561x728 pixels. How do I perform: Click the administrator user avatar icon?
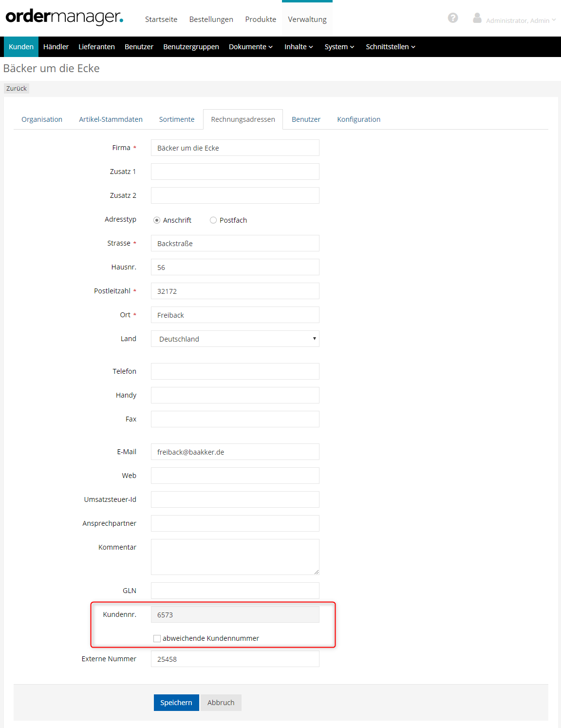click(477, 18)
